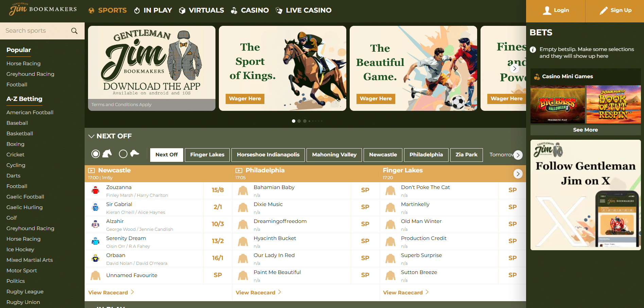Go to Greyhound Racing under Popular

[30, 74]
